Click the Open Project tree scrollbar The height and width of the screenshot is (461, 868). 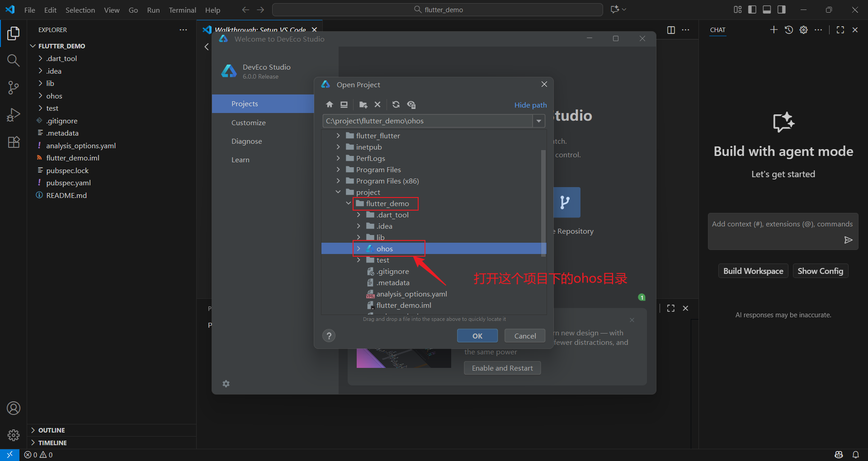pos(543,203)
